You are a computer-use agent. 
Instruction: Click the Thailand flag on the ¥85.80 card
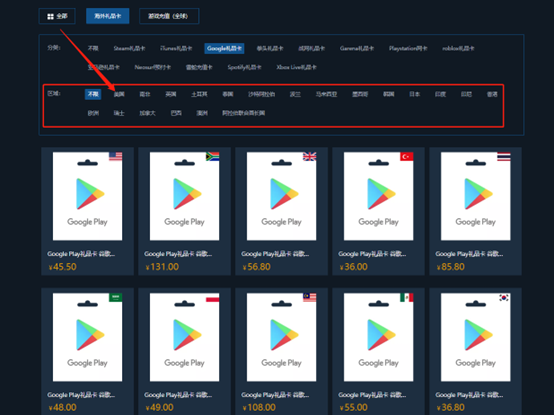click(504, 156)
